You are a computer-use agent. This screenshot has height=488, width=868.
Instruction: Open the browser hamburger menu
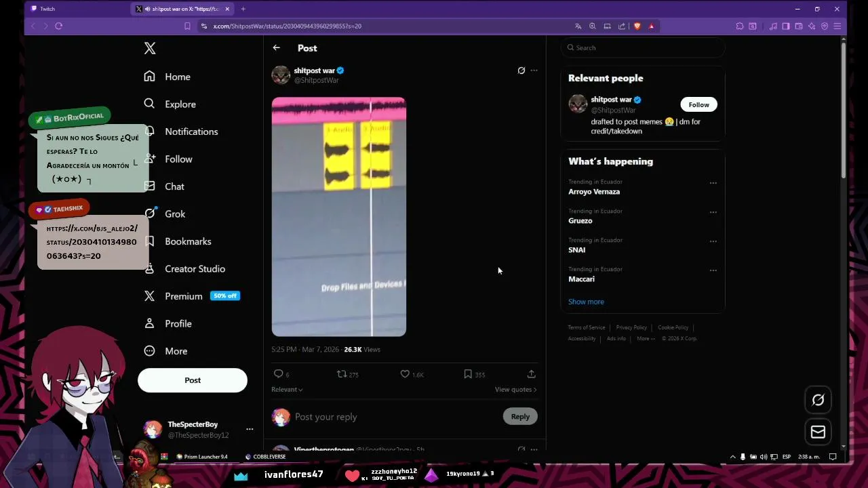(x=837, y=26)
